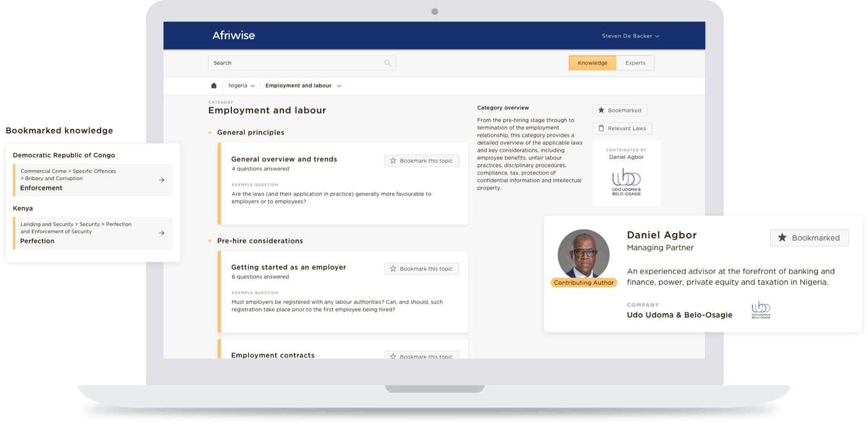This screenshot has height=424, width=868.
Task: Expand the Nigeria country dropdown
Action: tap(241, 86)
